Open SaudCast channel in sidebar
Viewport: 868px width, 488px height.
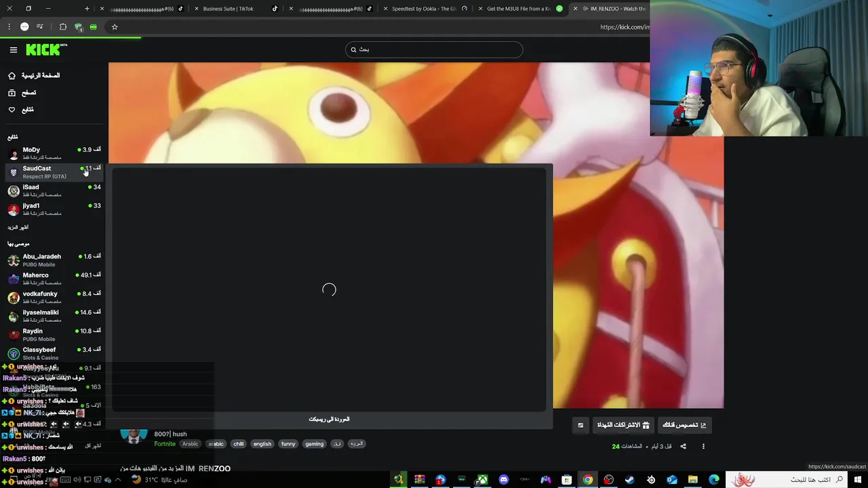pyautogui.click(x=54, y=172)
